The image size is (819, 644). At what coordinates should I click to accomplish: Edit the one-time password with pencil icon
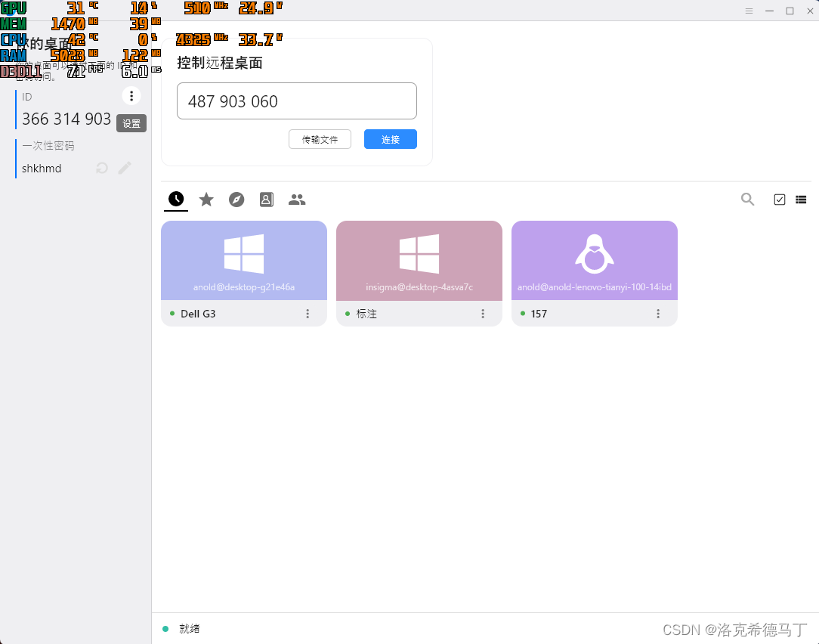(x=125, y=168)
